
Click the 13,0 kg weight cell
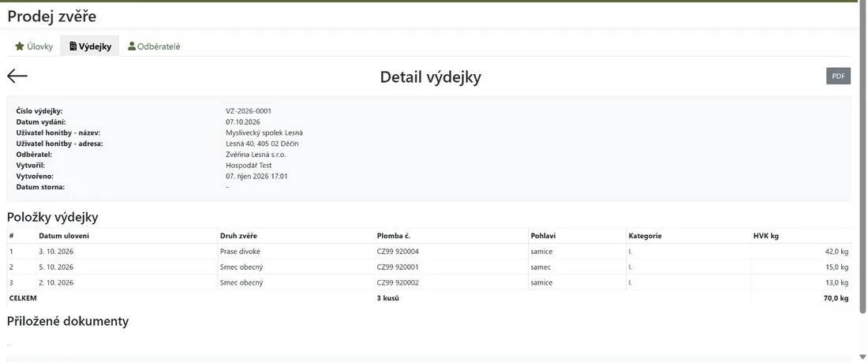point(836,282)
